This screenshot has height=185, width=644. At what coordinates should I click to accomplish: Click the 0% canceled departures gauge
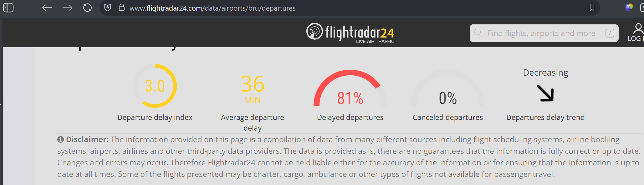pyautogui.click(x=448, y=89)
